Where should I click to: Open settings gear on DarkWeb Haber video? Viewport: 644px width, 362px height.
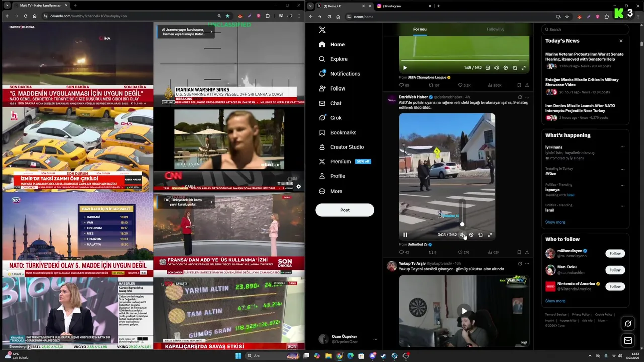point(471,235)
